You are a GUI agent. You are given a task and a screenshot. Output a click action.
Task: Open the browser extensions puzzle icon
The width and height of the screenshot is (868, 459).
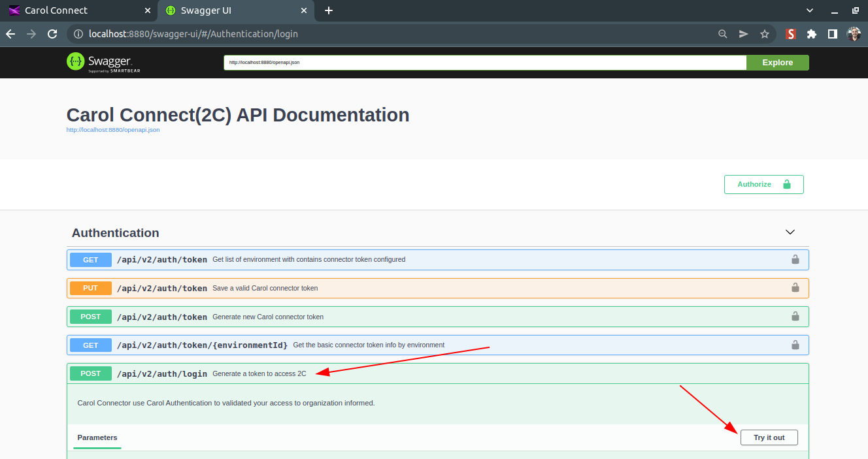click(x=812, y=34)
